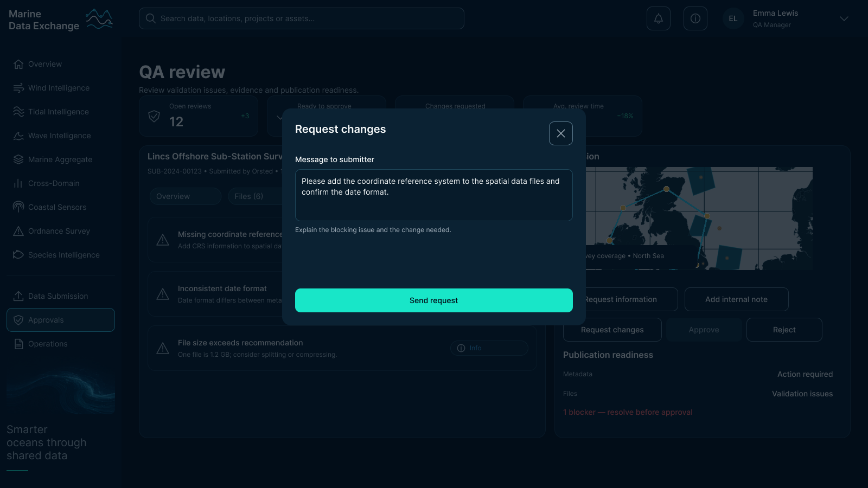Click 'Explain the blocking issue' helper text
The height and width of the screenshot is (488, 868).
[373, 230]
